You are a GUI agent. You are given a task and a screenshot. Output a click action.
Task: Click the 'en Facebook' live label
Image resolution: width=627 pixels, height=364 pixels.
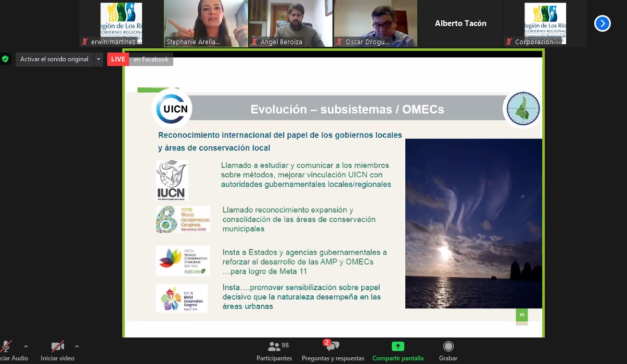coord(151,59)
